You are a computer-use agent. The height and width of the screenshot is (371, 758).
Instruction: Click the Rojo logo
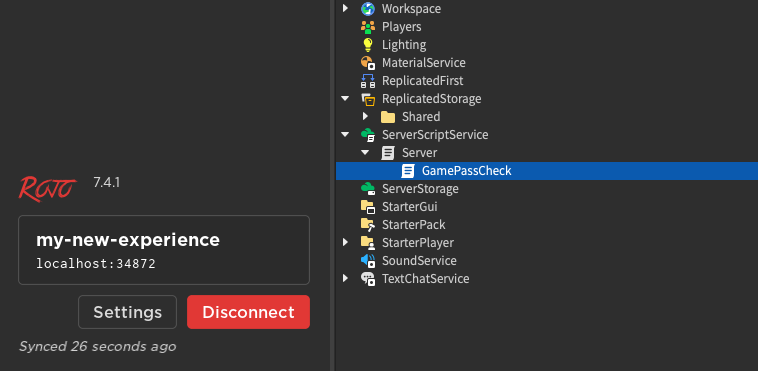(x=47, y=188)
